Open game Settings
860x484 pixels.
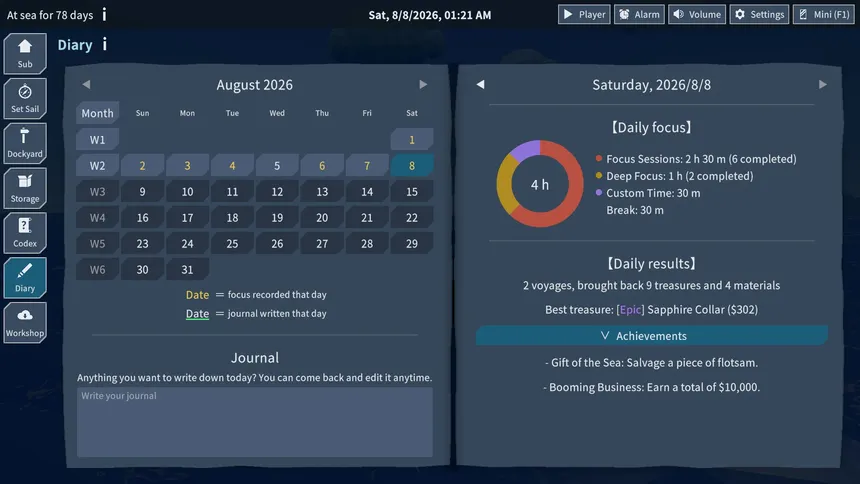759,14
